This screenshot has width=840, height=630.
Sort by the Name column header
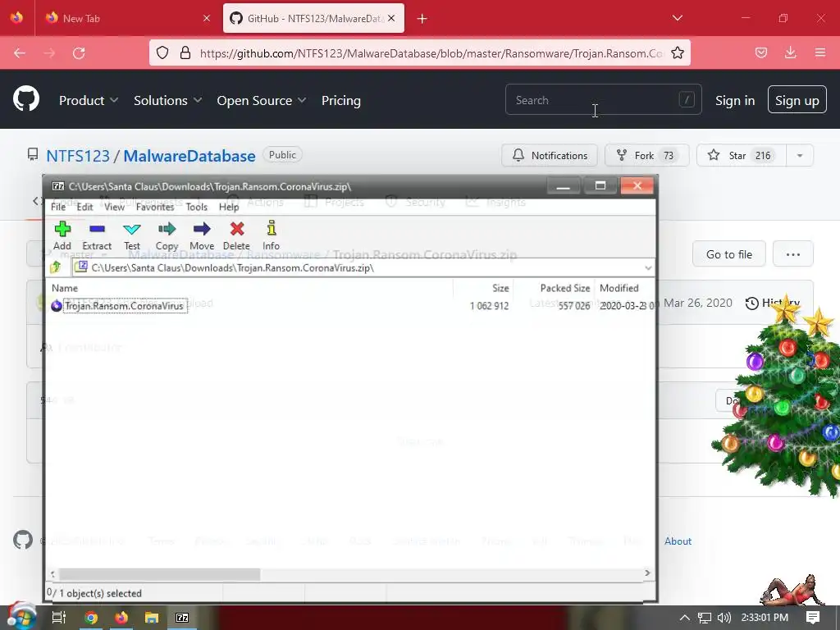[64, 288]
